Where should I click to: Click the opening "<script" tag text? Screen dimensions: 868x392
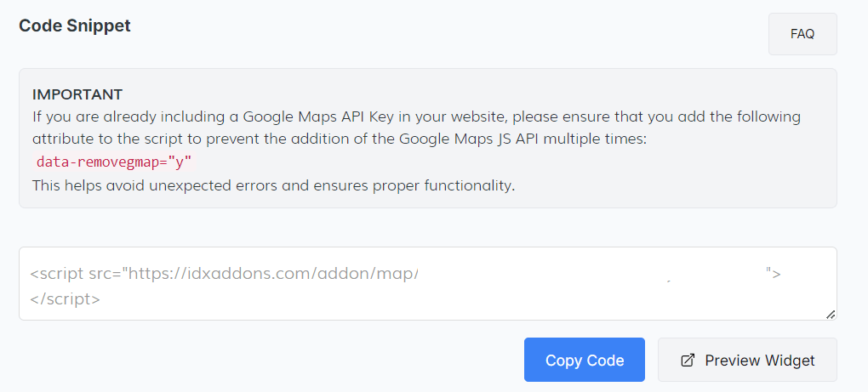57,274
